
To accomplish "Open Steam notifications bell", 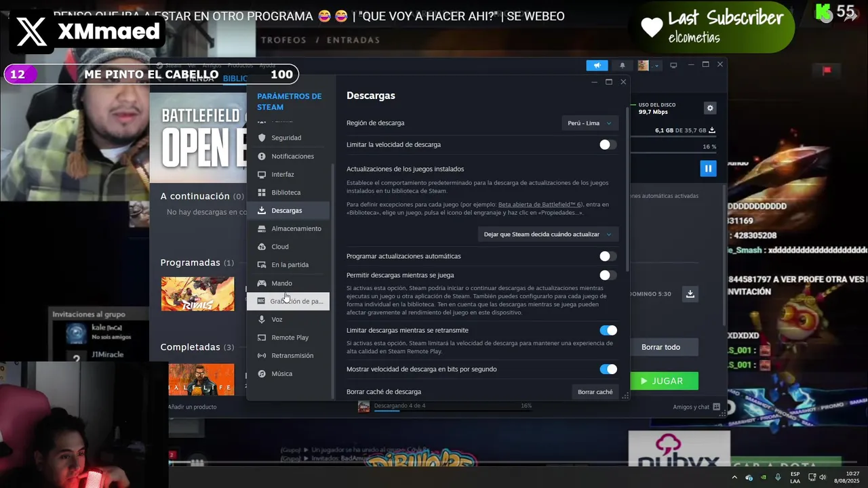I will coord(623,65).
